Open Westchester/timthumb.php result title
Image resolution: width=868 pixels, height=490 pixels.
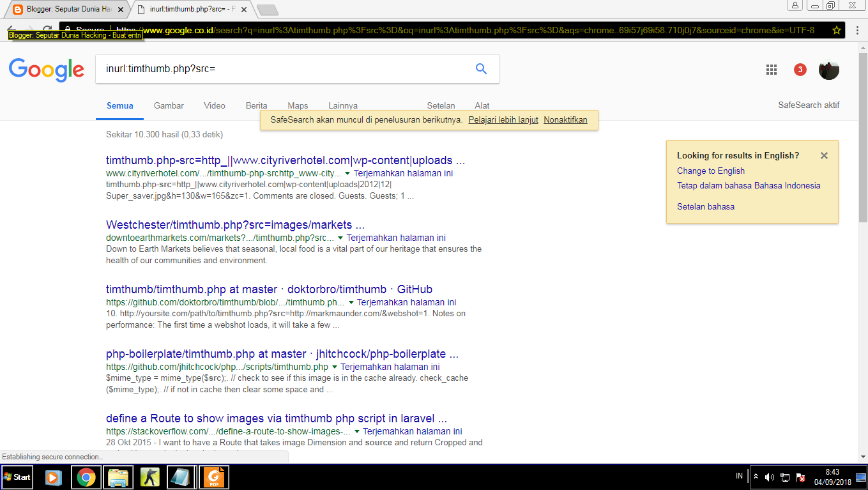tap(235, 225)
